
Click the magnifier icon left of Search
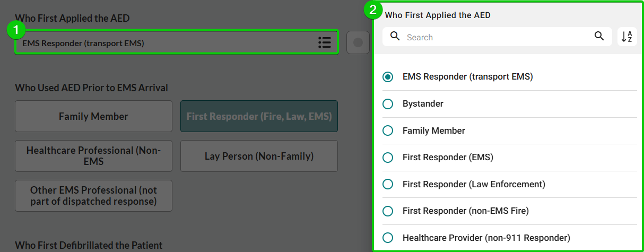395,37
